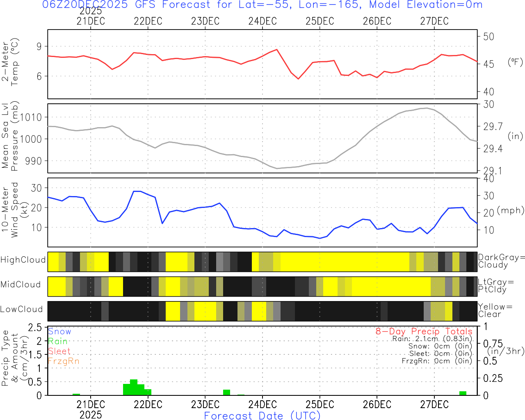This screenshot has height=420, width=525.
Task: Click the DarkGray= Cloudy legend text
Action: (x=501, y=261)
